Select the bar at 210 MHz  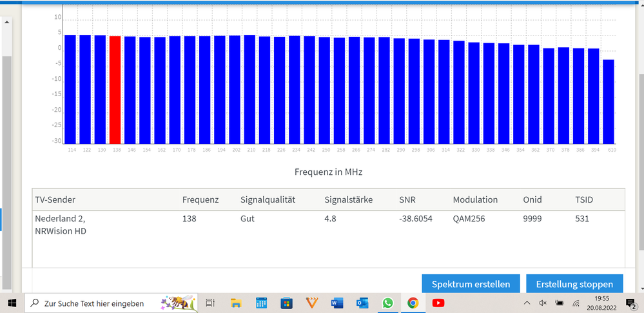[249, 89]
